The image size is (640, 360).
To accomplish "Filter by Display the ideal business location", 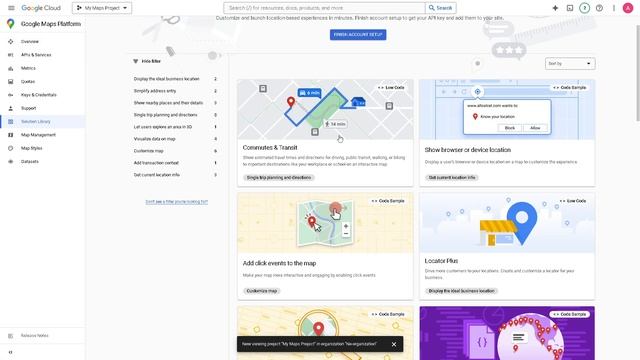I will click(x=176, y=79).
